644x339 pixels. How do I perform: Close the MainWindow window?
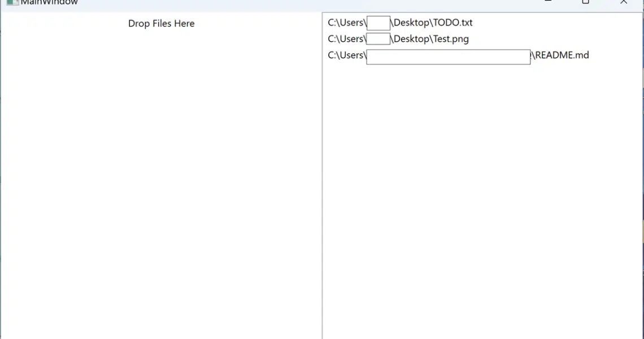624,2
